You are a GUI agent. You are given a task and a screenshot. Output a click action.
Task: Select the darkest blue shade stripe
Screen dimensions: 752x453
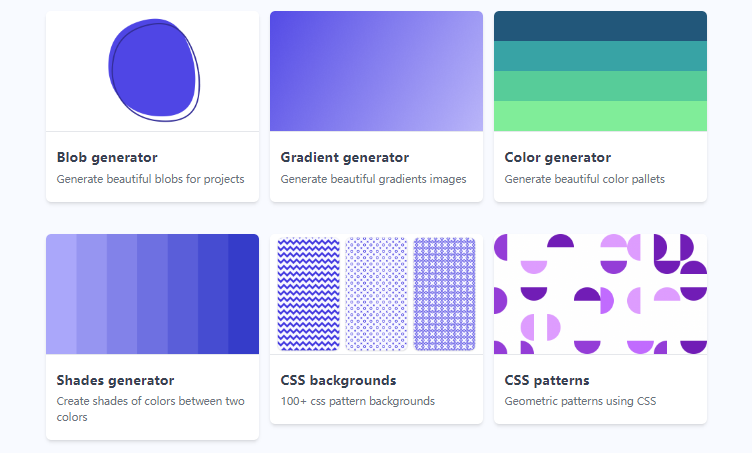244,294
